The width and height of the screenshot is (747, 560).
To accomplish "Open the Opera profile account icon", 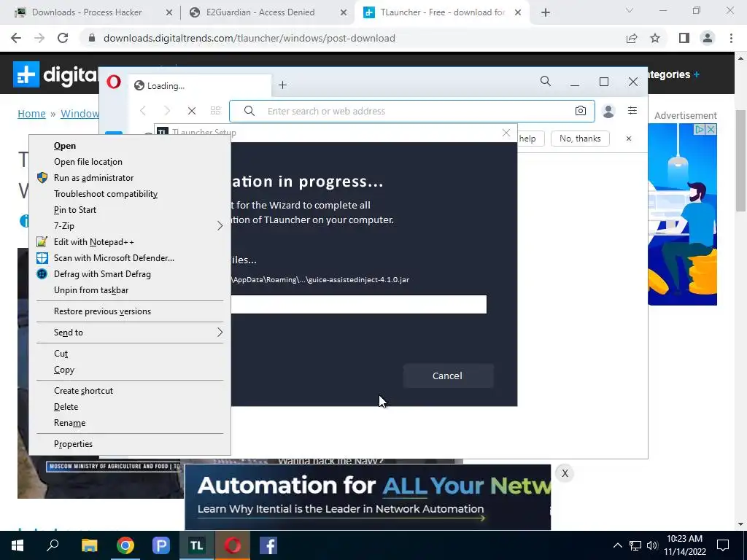I will pyautogui.click(x=608, y=111).
